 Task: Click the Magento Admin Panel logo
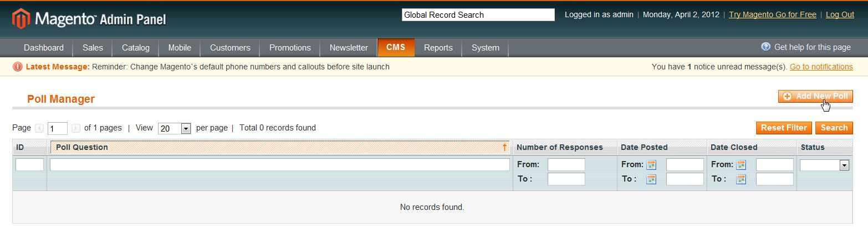coord(89,19)
